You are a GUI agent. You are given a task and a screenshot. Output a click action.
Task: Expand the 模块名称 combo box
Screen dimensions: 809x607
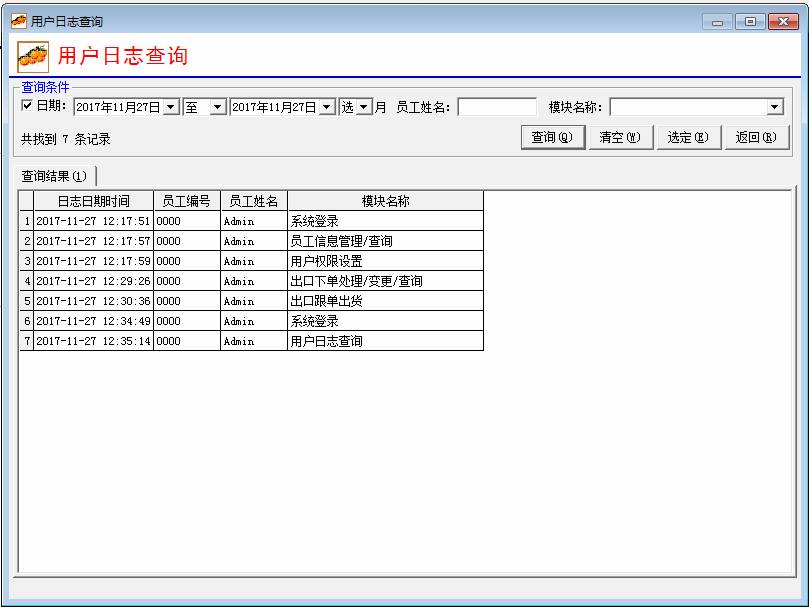tap(775, 107)
